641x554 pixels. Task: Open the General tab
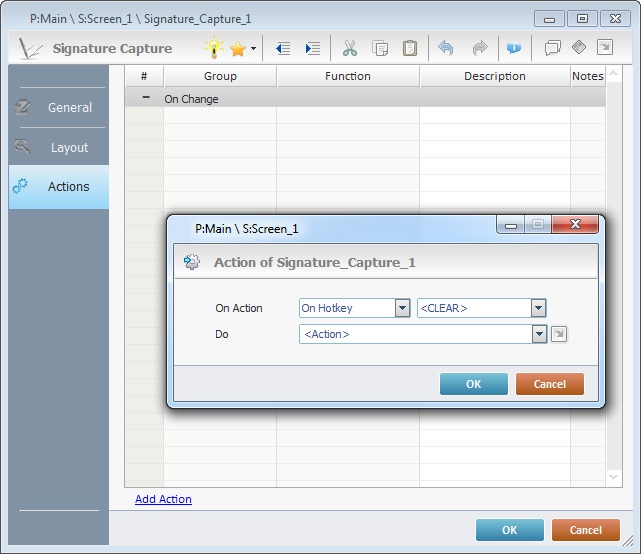(x=59, y=108)
